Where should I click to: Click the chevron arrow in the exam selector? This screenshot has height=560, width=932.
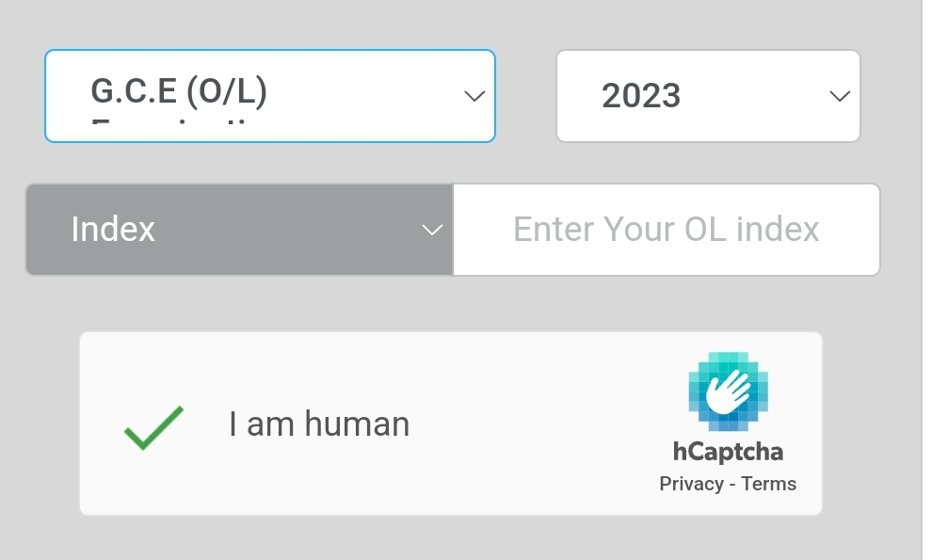pos(474,96)
